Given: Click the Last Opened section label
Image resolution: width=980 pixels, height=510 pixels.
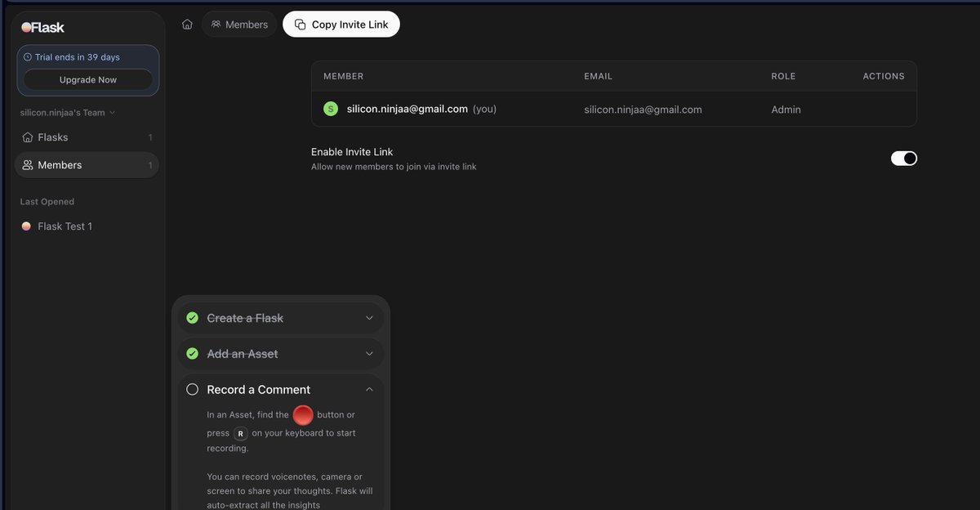Looking at the screenshot, I should (47, 202).
